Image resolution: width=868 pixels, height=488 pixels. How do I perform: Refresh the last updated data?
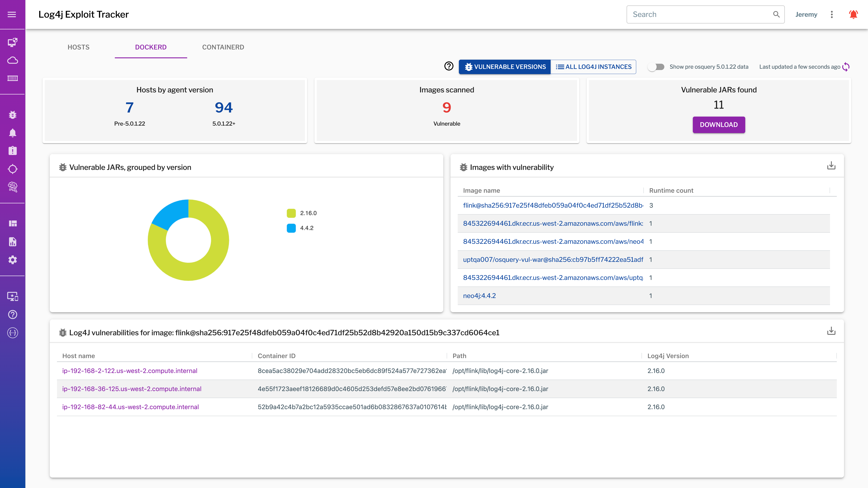click(x=846, y=67)
